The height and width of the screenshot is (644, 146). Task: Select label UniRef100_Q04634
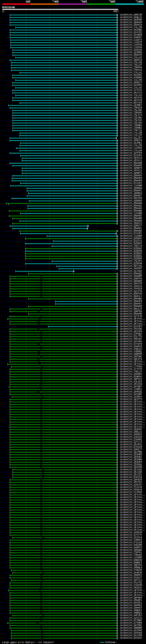pyautogui.click(x=131, y=572)
